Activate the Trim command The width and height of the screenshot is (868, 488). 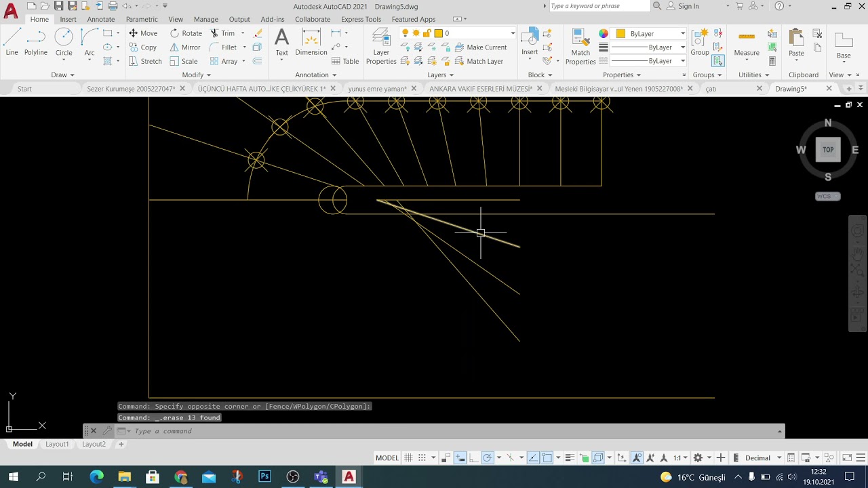(222, 33)
